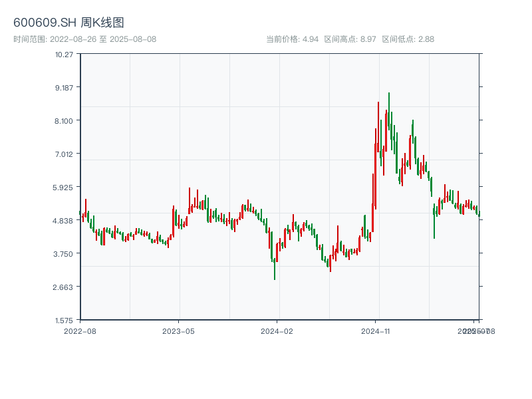Viewport: 532px width, 399px height.
Task: Click the current price label 当前价格: 4.94
Action: point(292,39)
